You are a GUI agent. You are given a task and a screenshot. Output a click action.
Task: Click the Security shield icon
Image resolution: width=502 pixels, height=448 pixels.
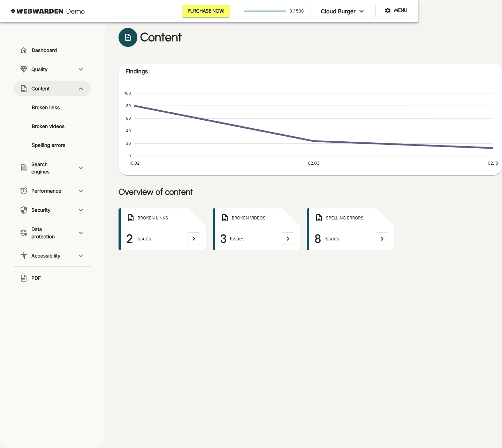click(x=24, y=210)
